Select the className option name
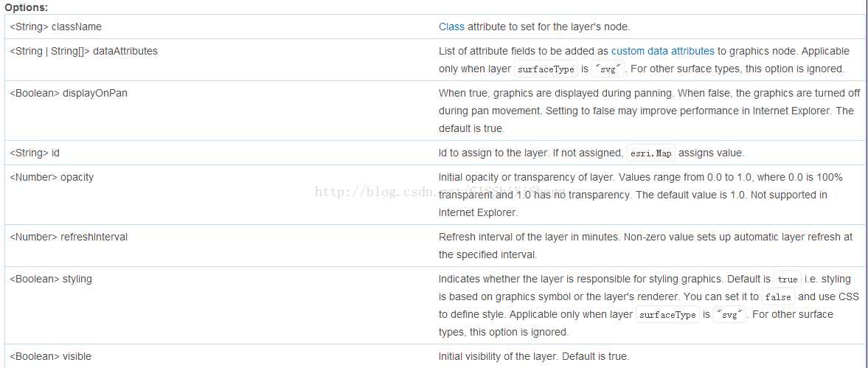 click(76, 27)
